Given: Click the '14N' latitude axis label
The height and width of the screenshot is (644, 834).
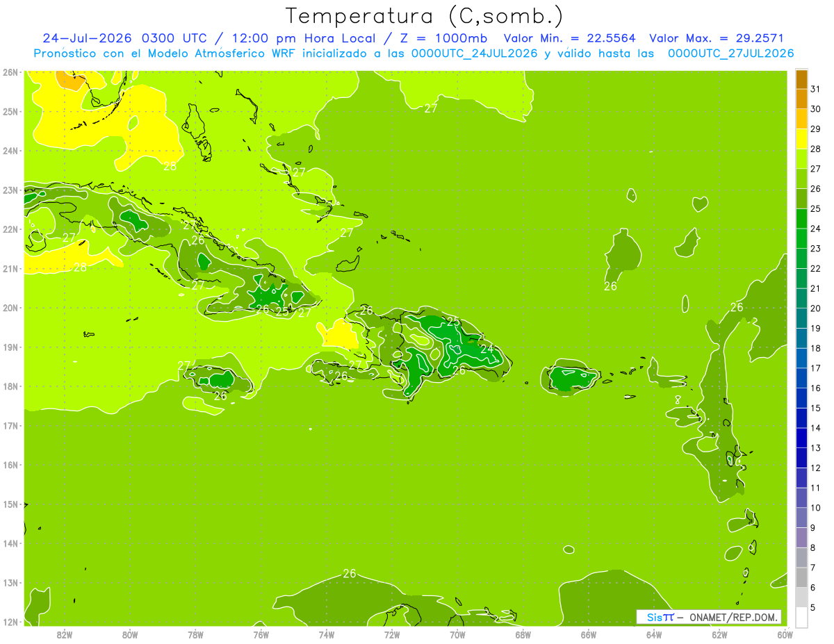Looking at the screenshot, I should [10, 543].
